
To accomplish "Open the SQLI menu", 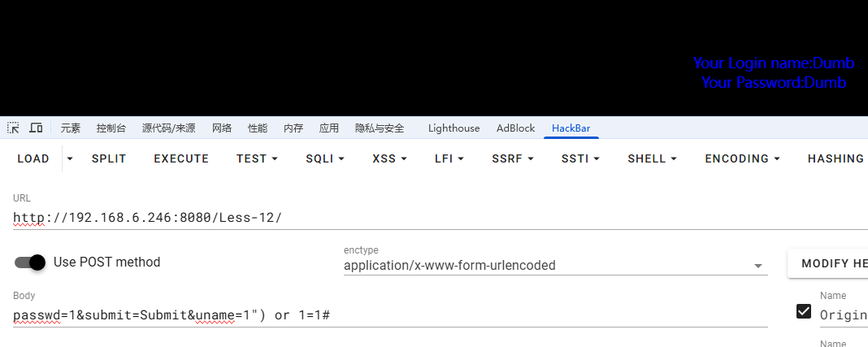I will [325, 158].
